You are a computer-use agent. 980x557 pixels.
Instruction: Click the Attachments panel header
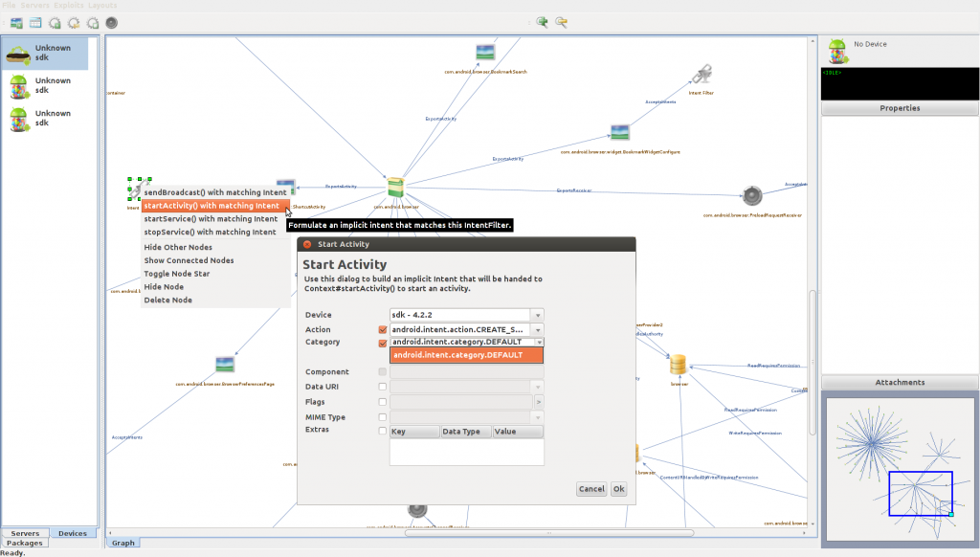tap(900, 383)
